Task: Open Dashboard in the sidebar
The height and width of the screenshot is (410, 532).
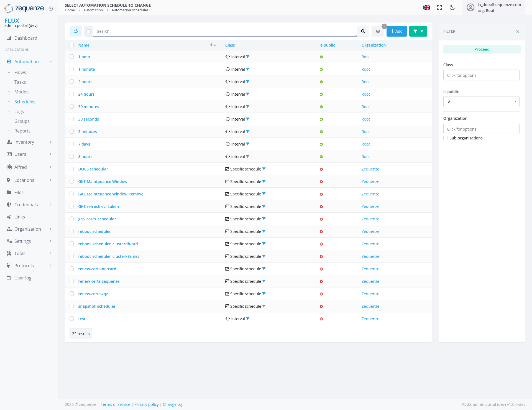Action: click(25, 38)
